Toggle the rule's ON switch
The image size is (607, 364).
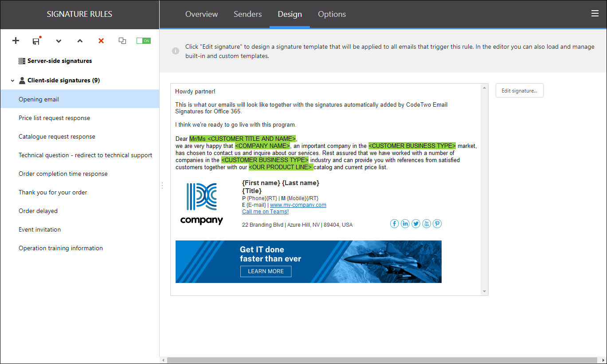[x=143, y=40]
